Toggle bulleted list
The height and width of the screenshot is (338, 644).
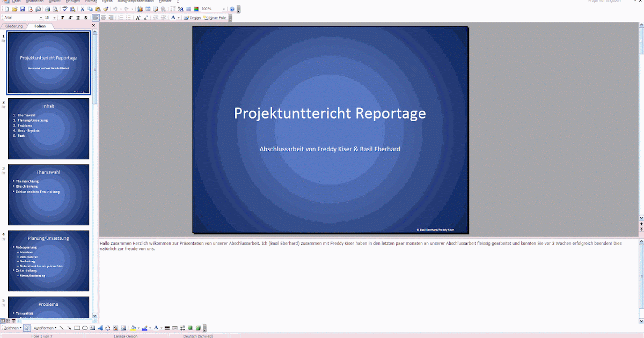128,18
